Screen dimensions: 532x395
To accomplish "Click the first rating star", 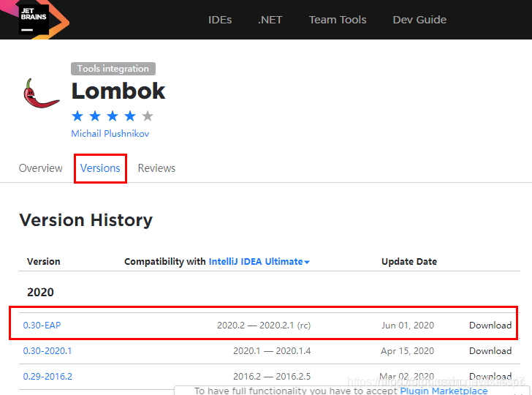I will point(77,116).
